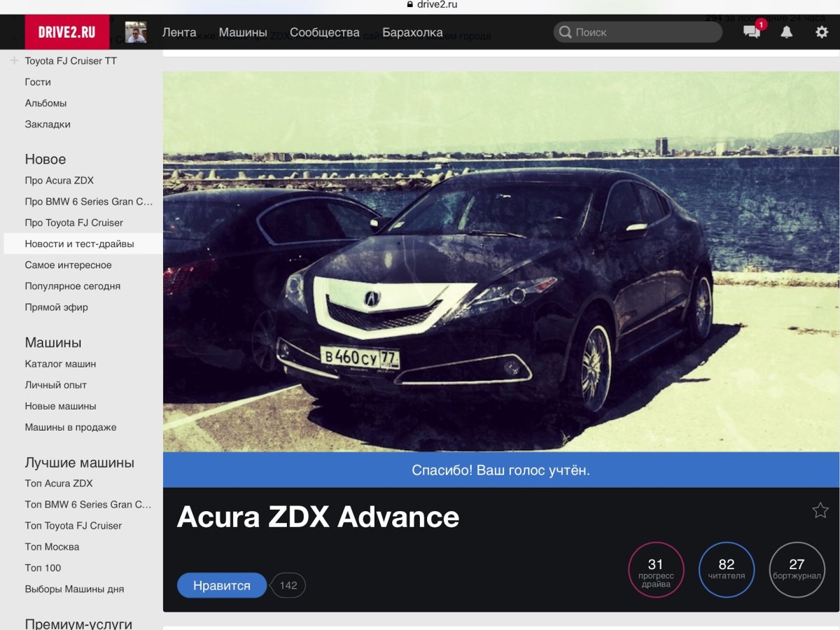This screenshot has height=630, width=840.
Task: Open the DRIVE2.RU home logo
Action: pos(66,32)
